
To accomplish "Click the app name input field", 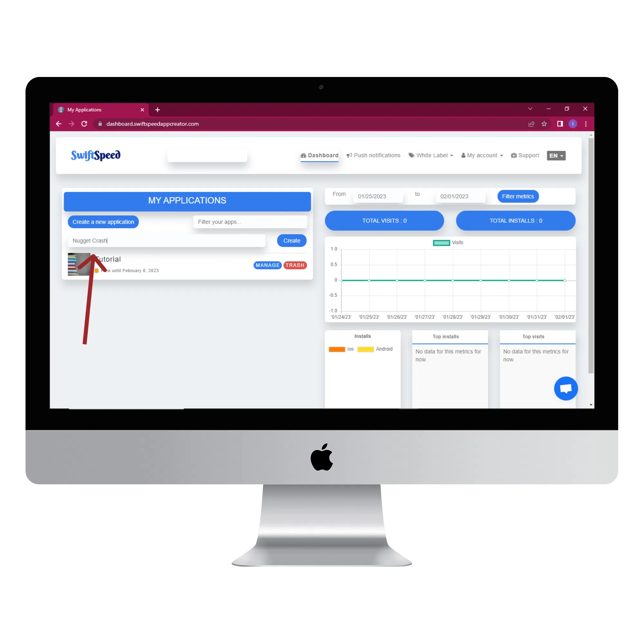I will [167, 240].
